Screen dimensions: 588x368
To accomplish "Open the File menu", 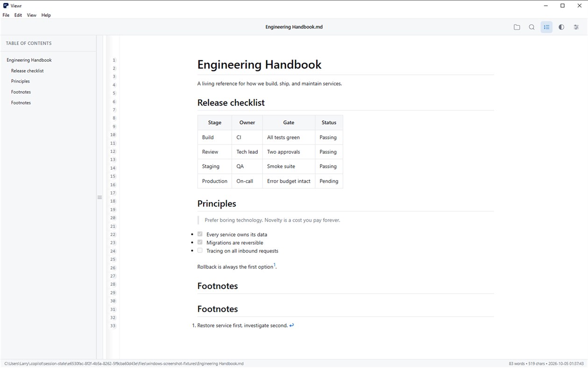I will click(x=6, y=15).
